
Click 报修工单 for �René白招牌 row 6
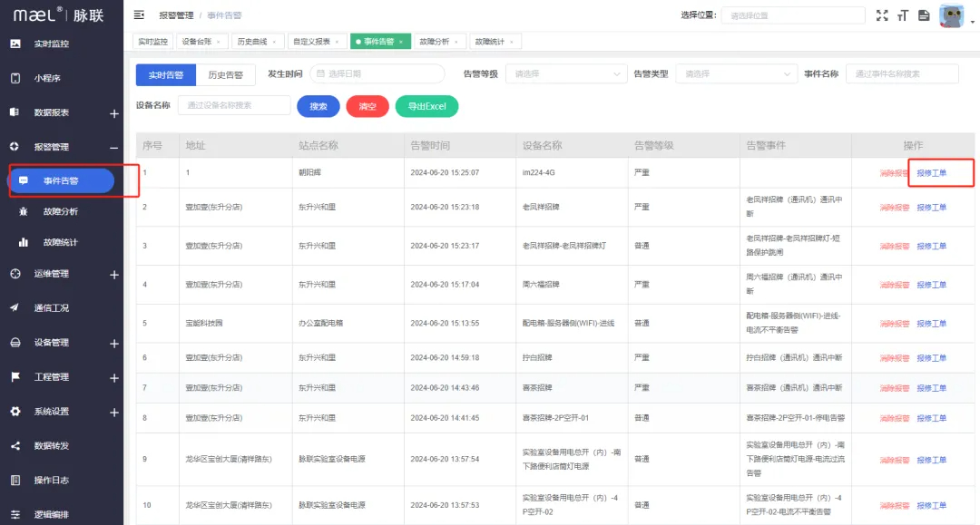pyautogui.click(x=931, y=357)
